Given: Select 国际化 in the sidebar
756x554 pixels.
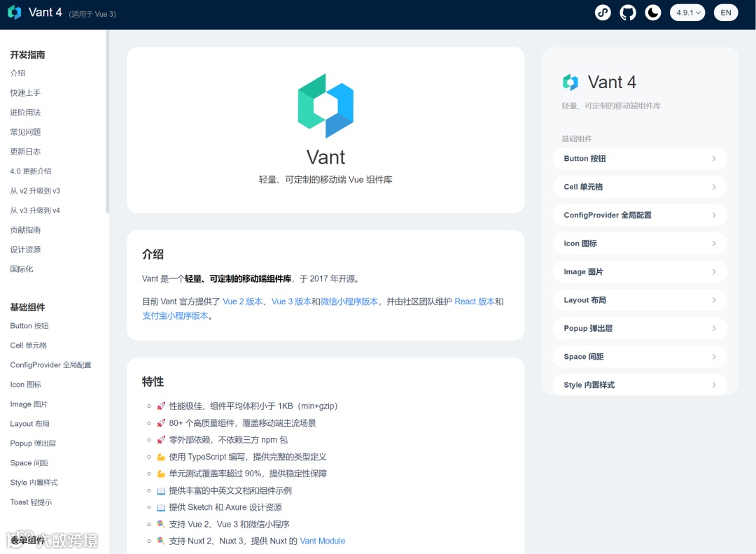Looking at the screenshot, I should tap(22, 269).
